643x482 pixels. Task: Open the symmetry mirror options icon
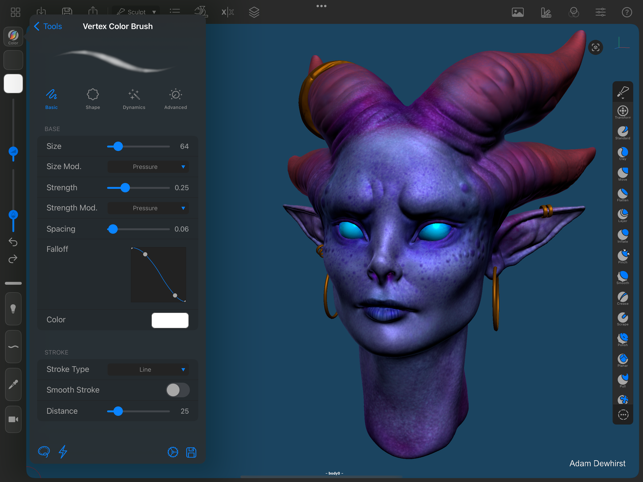[228, 12]
